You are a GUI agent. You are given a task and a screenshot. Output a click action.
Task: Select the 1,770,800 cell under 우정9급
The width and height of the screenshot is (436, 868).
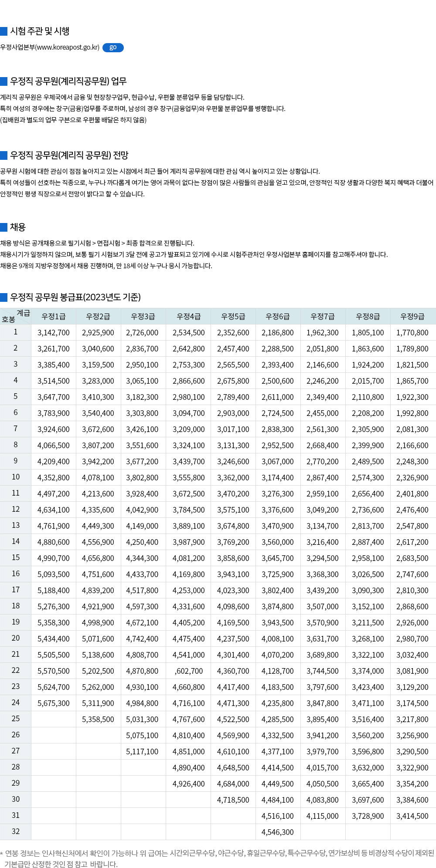412,333
